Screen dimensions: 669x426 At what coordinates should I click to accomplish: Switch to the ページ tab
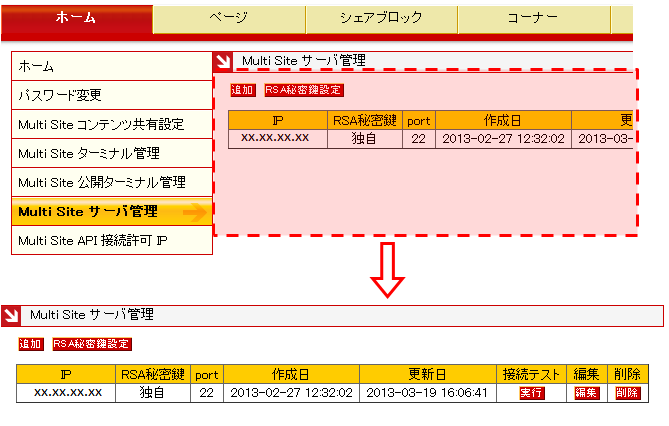click(x=229, y=19)
